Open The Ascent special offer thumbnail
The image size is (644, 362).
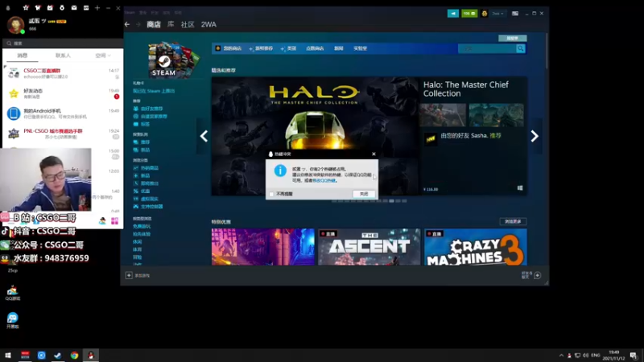(x=369, y=247)
